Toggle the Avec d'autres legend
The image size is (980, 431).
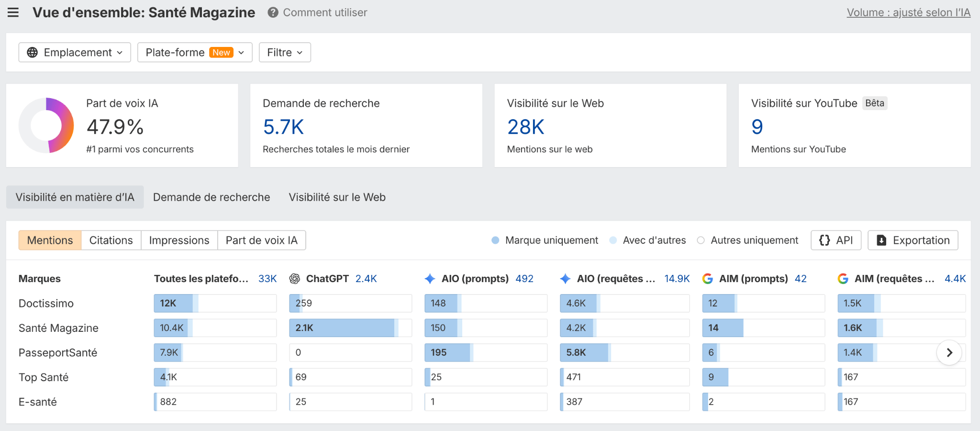[647, 240]
